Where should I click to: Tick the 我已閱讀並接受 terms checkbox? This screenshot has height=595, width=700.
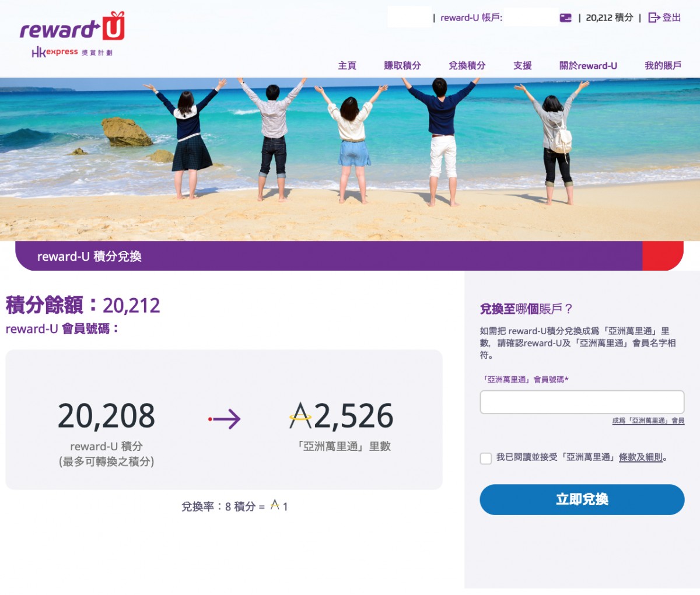click(486, 459)
